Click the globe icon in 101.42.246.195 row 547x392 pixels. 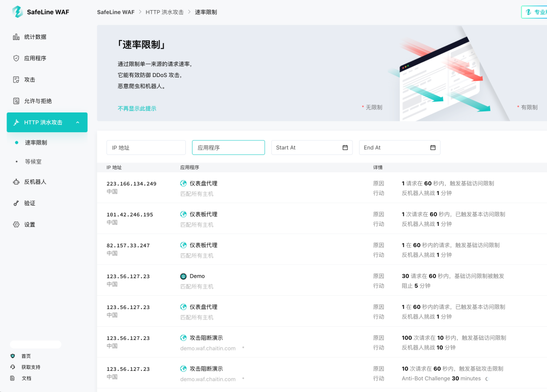(183, 214)
